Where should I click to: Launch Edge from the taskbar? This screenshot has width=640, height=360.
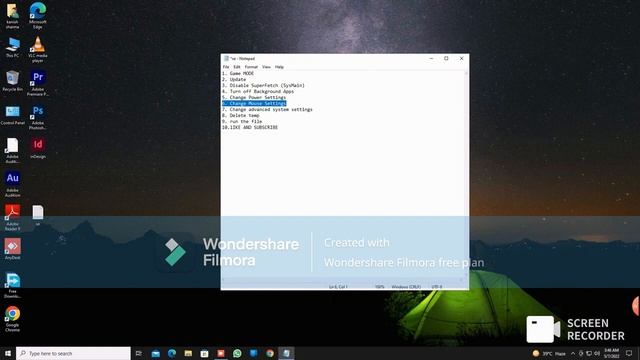tap(172, 353)
